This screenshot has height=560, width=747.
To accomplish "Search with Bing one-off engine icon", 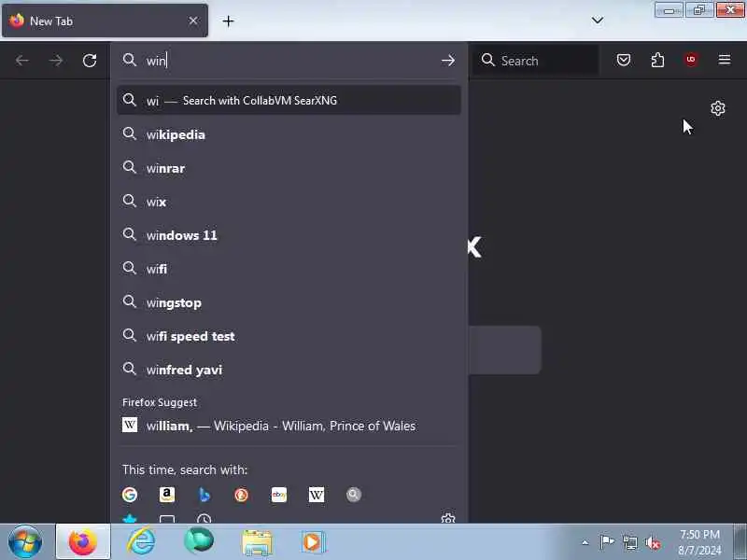I will (204, 495).
